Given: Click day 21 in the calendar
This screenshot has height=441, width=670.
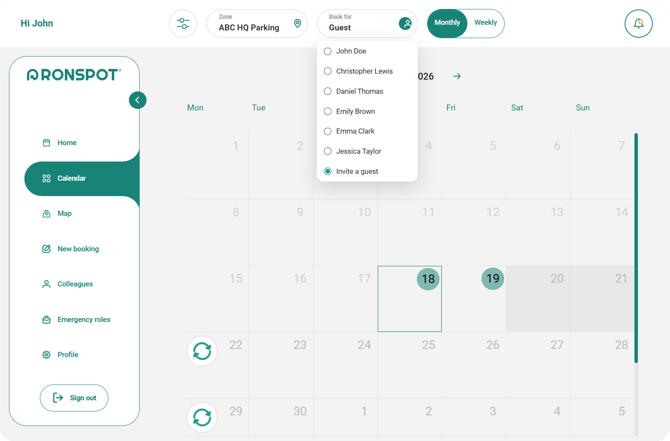Looking at the screenshot, I should [x=602, y=299].
